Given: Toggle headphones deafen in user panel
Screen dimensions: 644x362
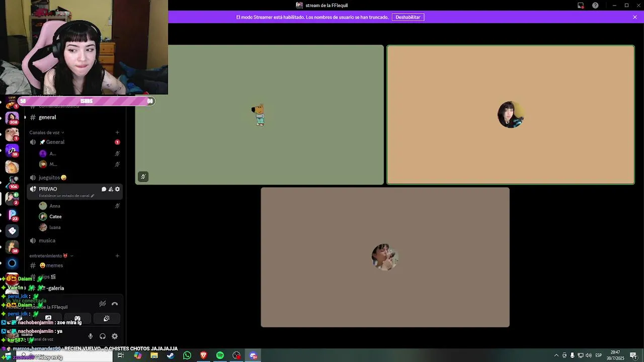Looking at the screenshot, I should coord(103,336).
